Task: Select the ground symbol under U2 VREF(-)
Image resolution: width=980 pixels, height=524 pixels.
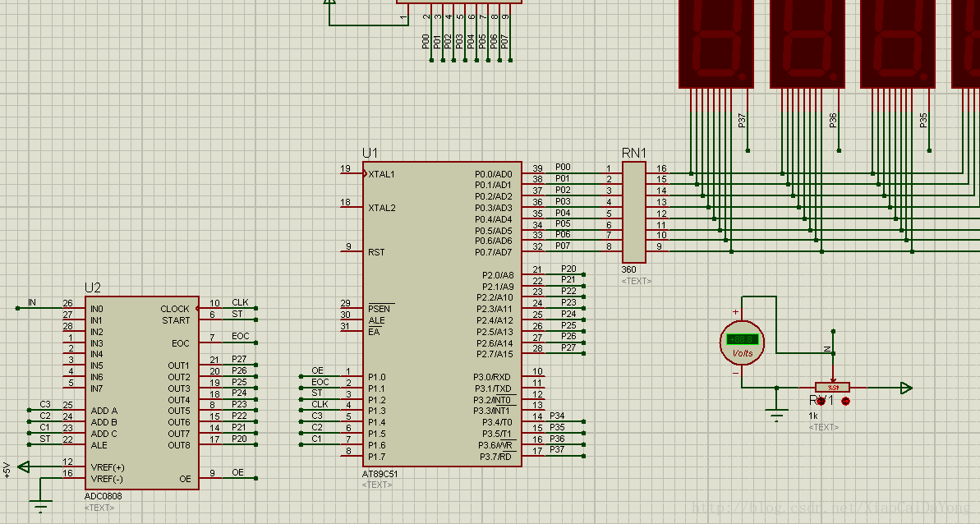Action: click(40, 508)
